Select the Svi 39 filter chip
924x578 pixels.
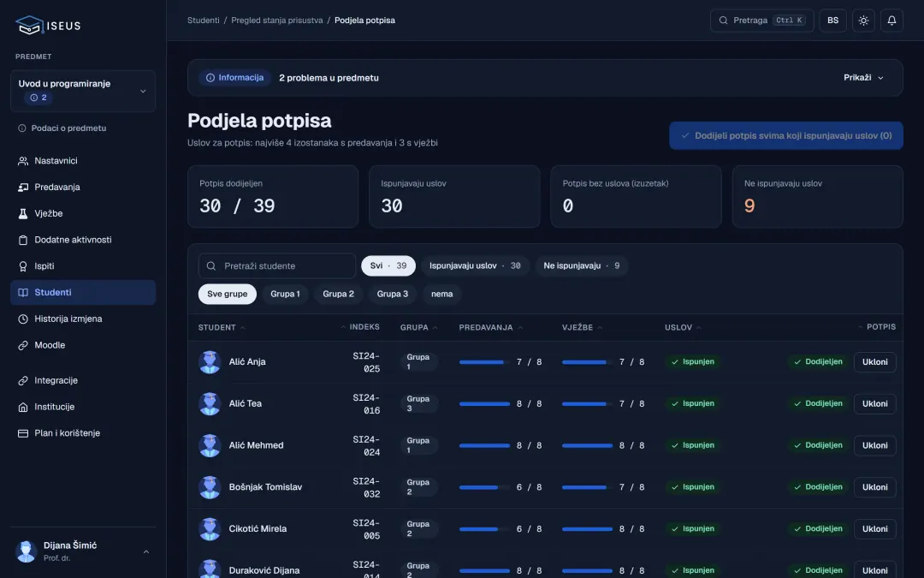tap(388, 266)
